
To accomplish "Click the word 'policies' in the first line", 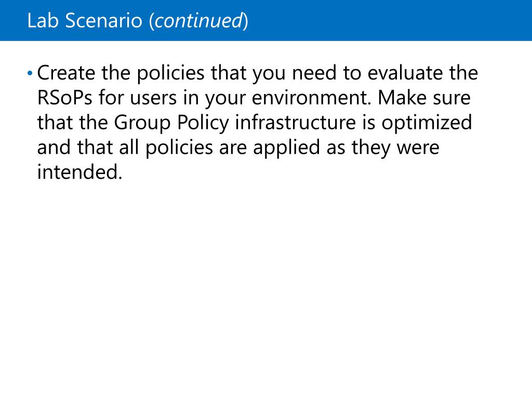I will (170, 73).
